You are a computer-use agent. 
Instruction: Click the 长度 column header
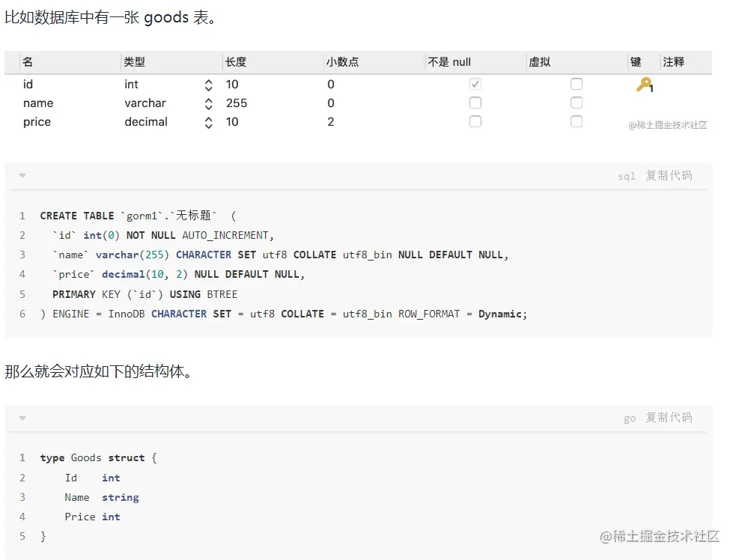(x=273, y=62)
